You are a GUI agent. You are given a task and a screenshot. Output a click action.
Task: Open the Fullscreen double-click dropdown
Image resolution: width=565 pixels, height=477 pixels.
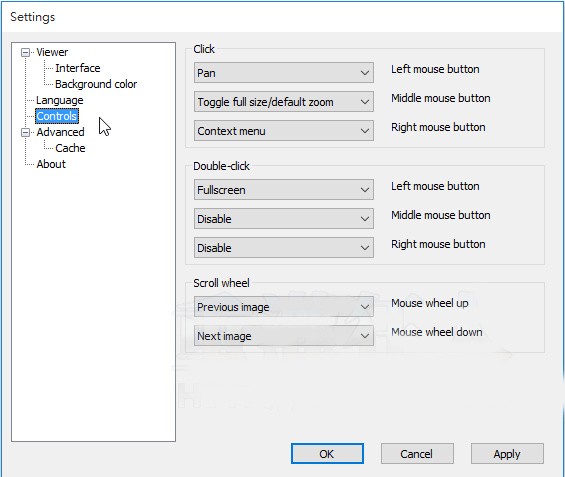pyautogui.click(x=284, y=190)
